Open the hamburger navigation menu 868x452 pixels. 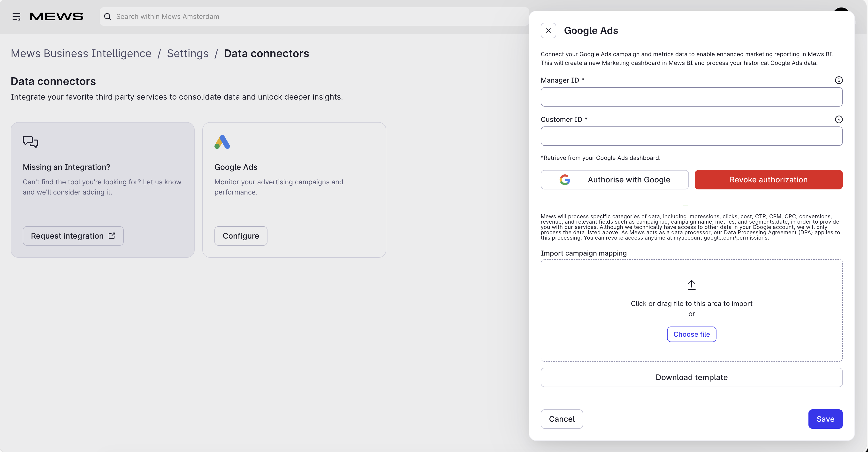(16, 16)
